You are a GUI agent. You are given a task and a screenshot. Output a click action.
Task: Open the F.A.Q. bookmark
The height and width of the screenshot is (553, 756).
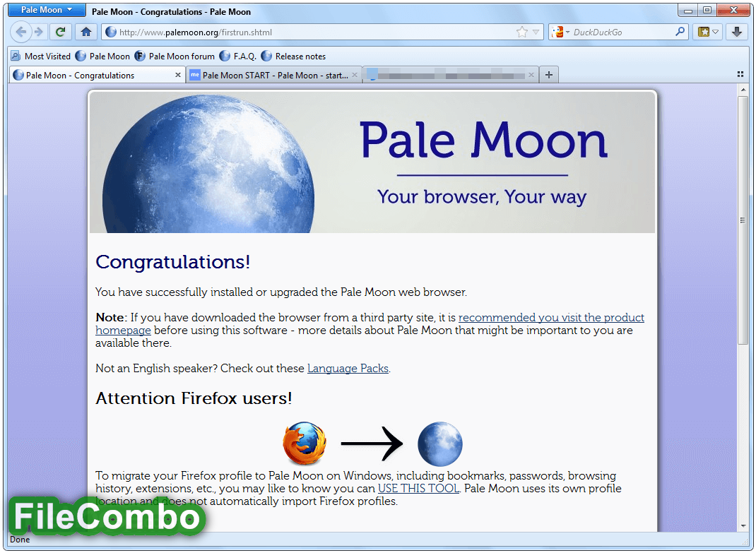click(x=237, y=57)
